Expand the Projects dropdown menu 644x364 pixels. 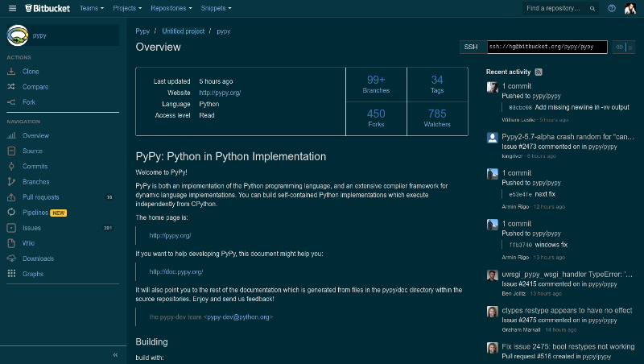click(x=127, y=8)
